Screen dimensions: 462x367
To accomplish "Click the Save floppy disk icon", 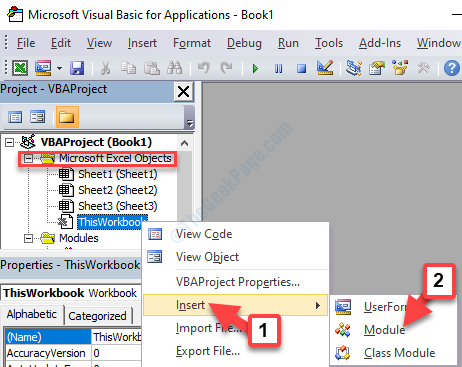I will point(77,68).
